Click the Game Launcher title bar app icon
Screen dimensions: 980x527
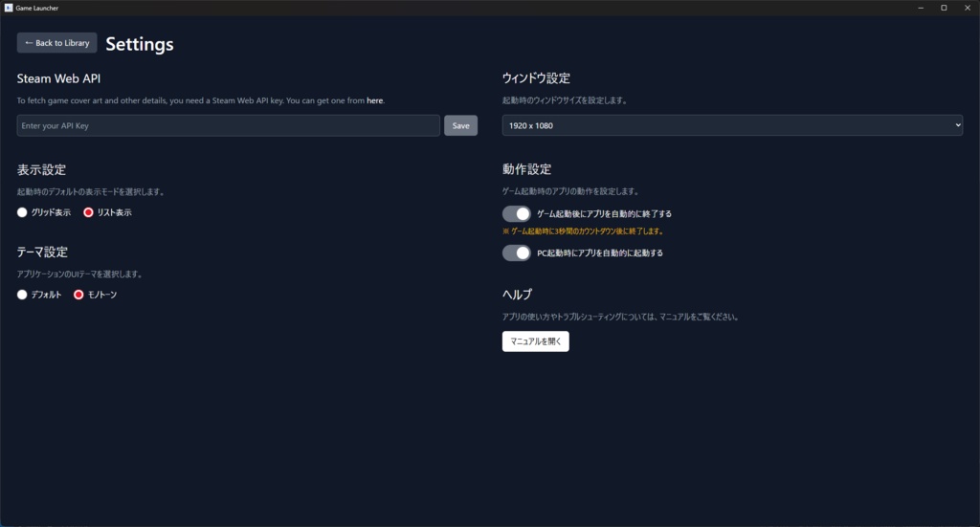[x=8, y=8]
